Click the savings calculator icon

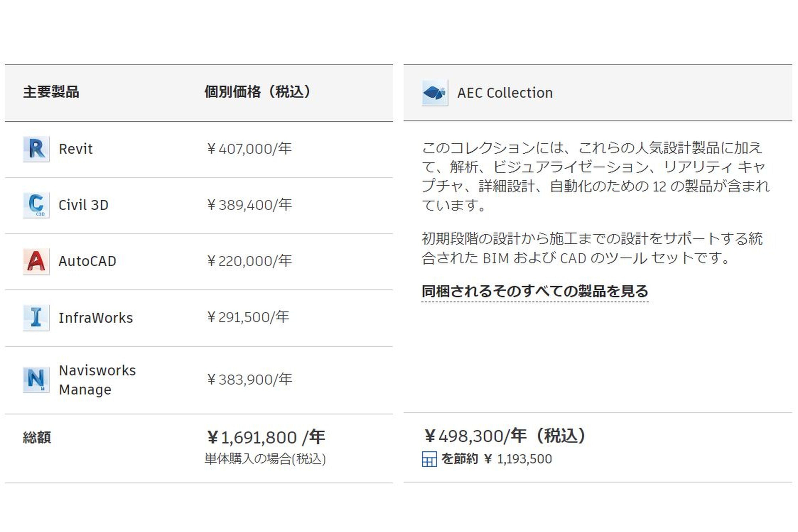429,459
